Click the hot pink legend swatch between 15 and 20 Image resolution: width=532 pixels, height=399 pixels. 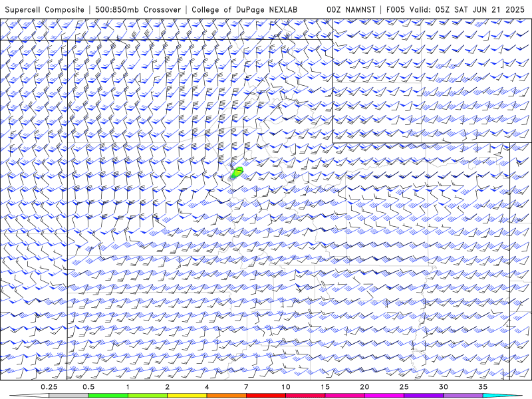tap(344, 396)
